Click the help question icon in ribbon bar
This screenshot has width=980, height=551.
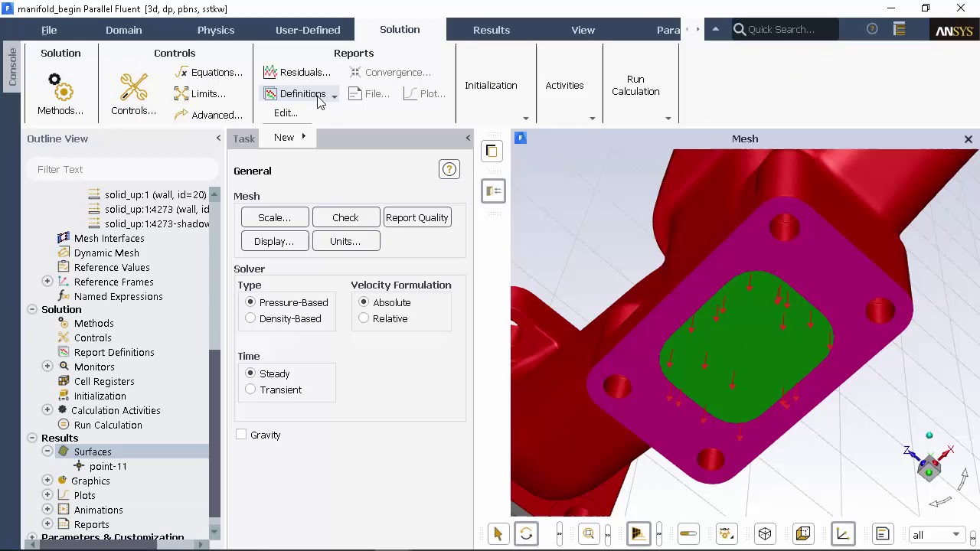(872, 29)
